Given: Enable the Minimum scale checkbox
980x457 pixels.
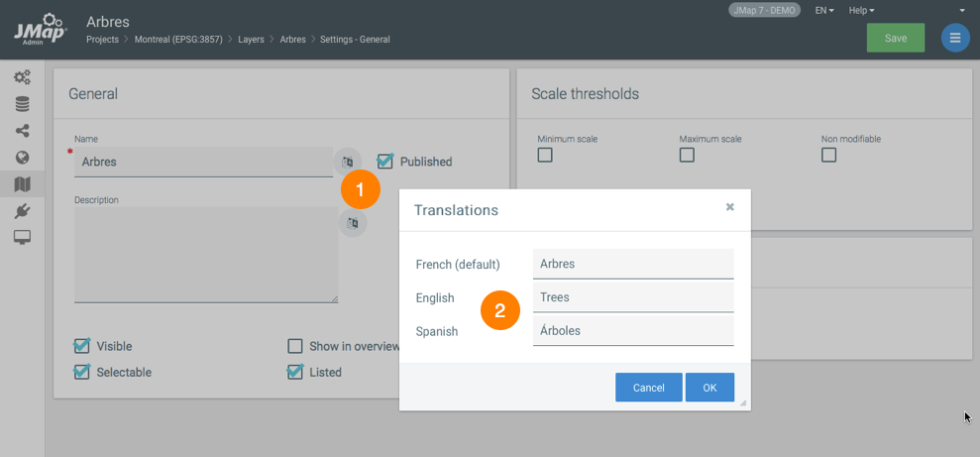Looking at the screenshot, I should [545, 156].
